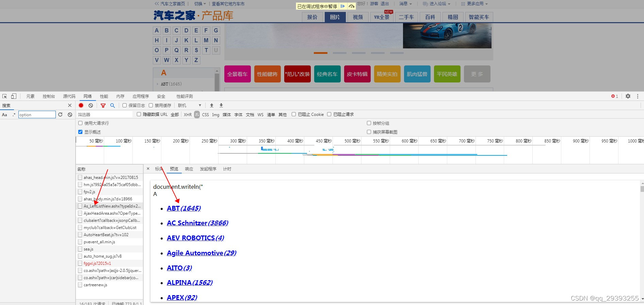This screenshot has height=305, width=644.
Task: Click the pink panorama car-viewing category button
Action: pyautogui.click(x=238, y=74)
